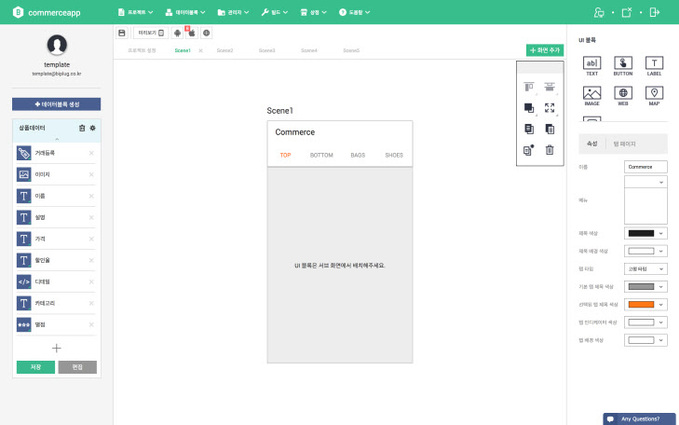679x425 pixels.
Task: Click the clipboard icon in 상품데이터 header
Action: (82, 128)
